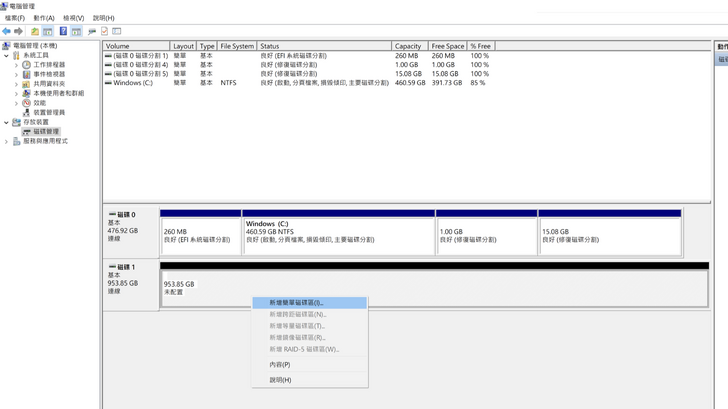728x409 pixels.
Task: Choose 內容(P) in the context menu
Action: pos(280,364)
